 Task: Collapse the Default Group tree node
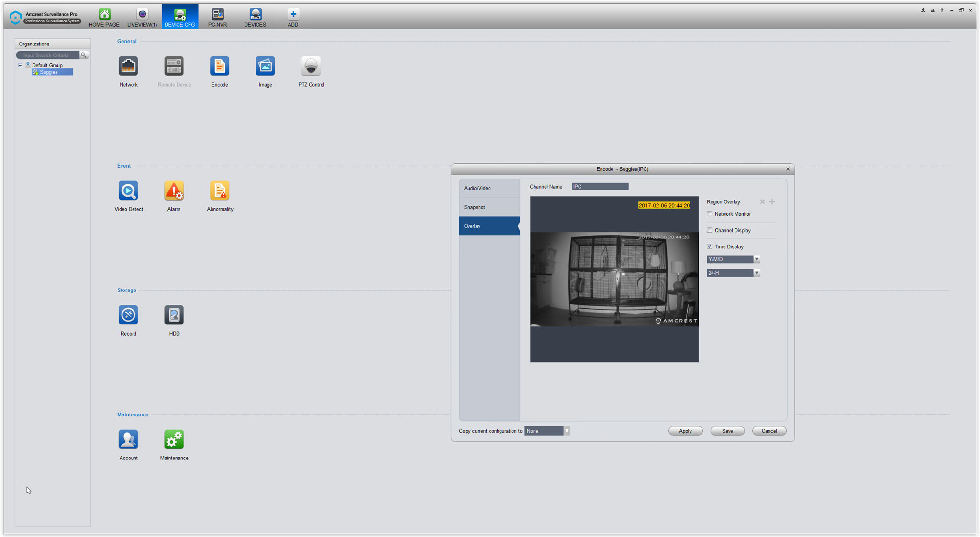[20, 65]
